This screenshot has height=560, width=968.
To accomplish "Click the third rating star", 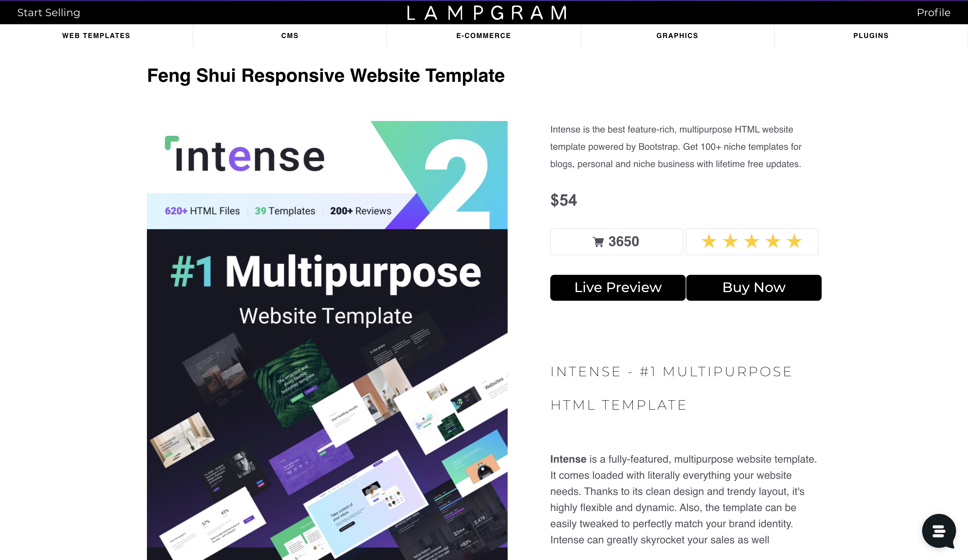I will [x=752, y=242].
